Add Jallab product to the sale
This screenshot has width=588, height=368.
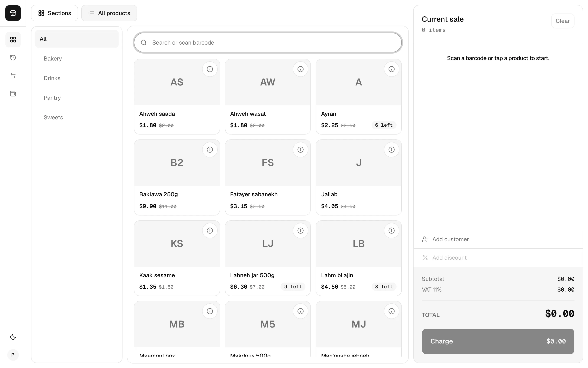tap(359, 177)
